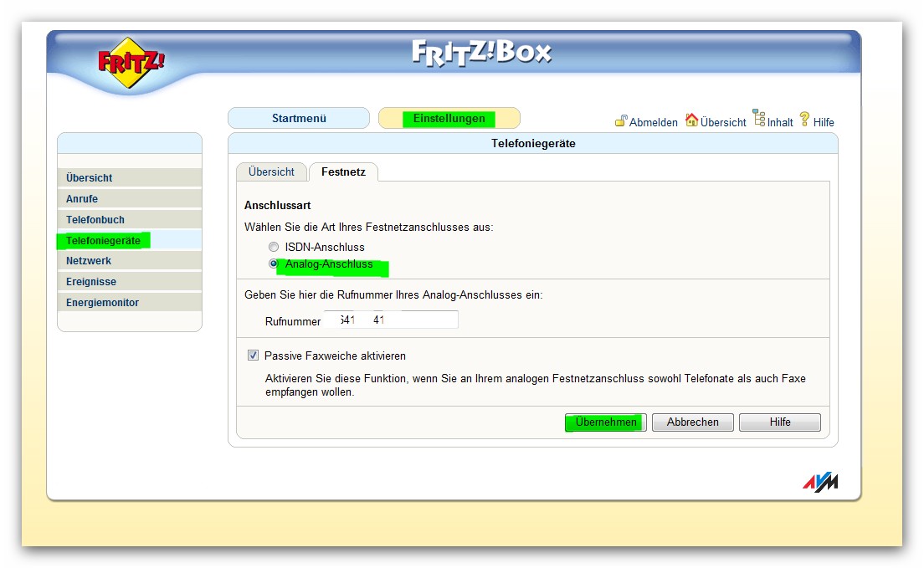924x568 pixels.
Task: Click the Telefoniegeräte panel heading
Action: tap(533, 143)
